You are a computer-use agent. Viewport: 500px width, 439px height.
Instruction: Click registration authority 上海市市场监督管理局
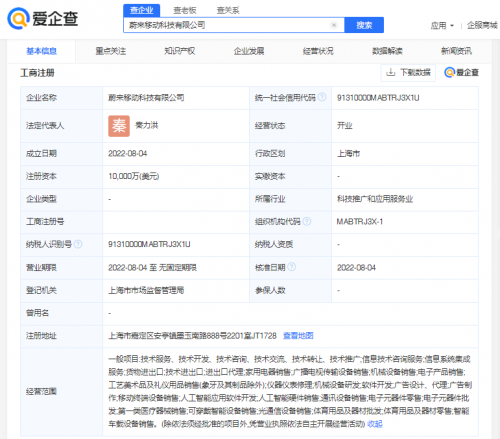click(x=146, y=290)
